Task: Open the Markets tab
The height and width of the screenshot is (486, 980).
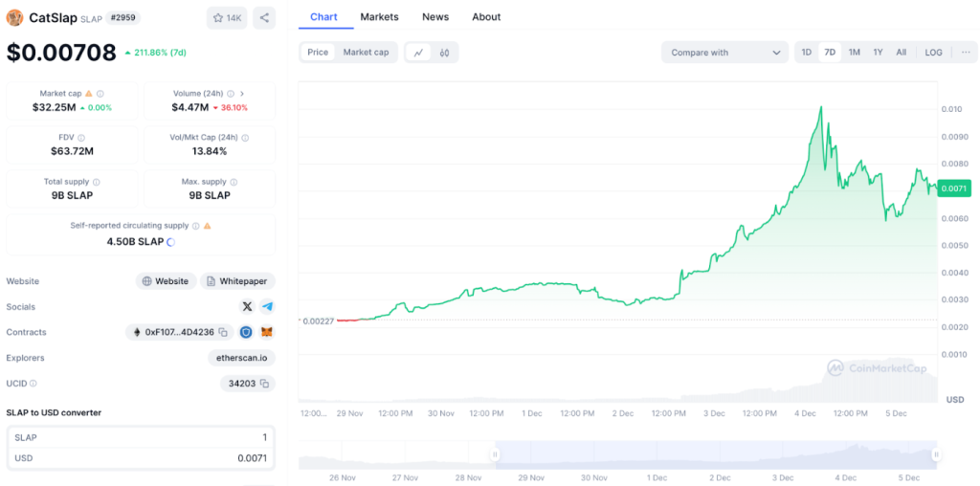Action: [x=379, y=17]
